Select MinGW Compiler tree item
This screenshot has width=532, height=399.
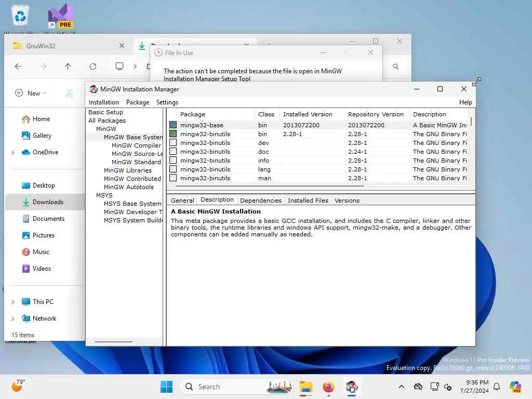[x=137, y=145]
